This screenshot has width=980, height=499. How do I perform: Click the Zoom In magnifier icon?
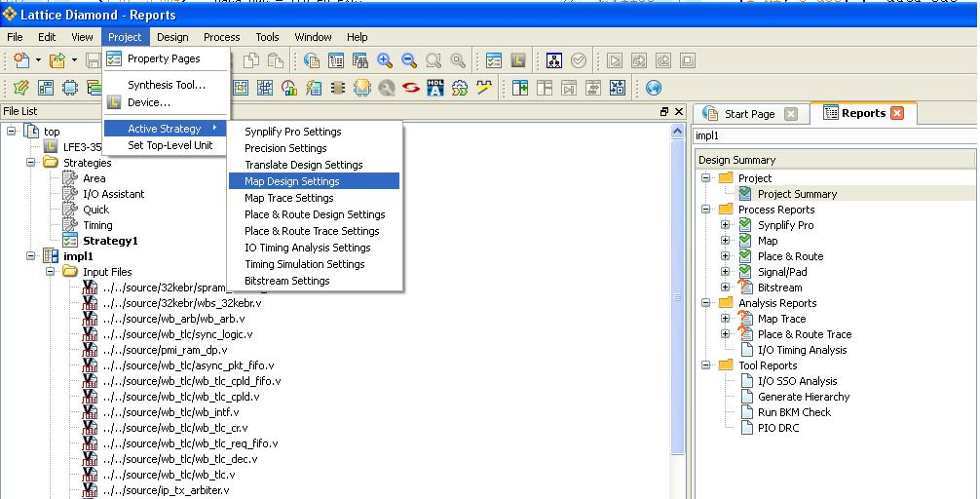click(385, 60)
